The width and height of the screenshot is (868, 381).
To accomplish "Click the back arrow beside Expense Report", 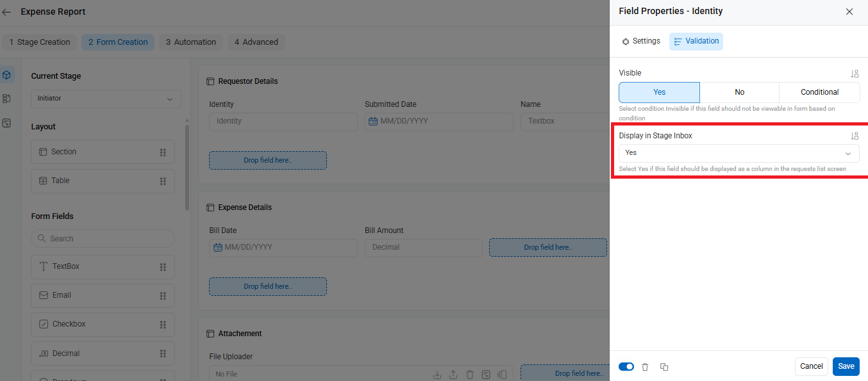I will pyautogui.click(x=7, y=12).
